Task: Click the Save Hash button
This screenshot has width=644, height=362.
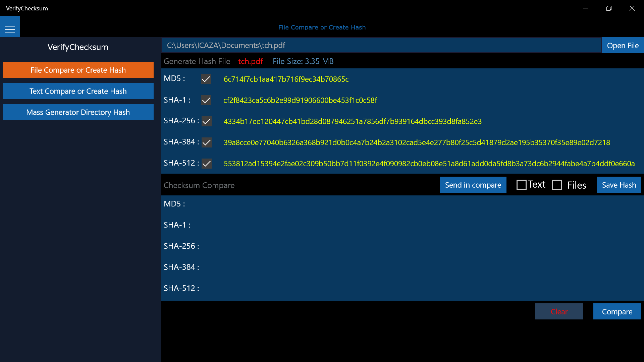Action: tap(619, 185)
